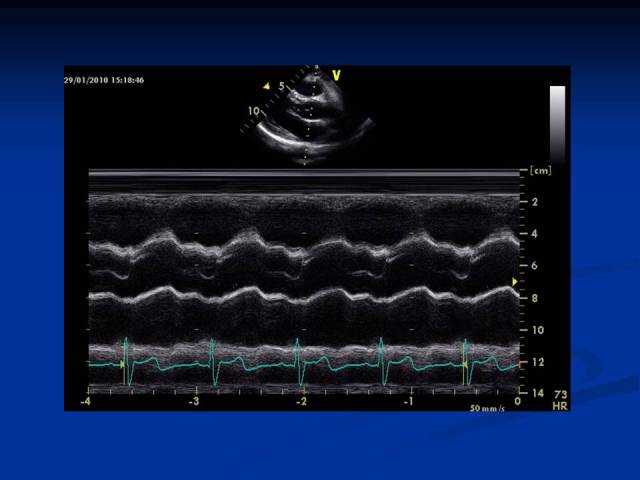Click the depth marker 5 on sector image
This screenshot has height=480, width=640.
(x=282, y=86)
